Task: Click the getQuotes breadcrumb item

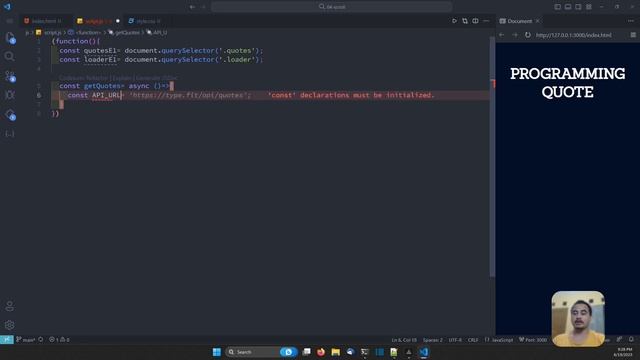Action: click(124, 32)
